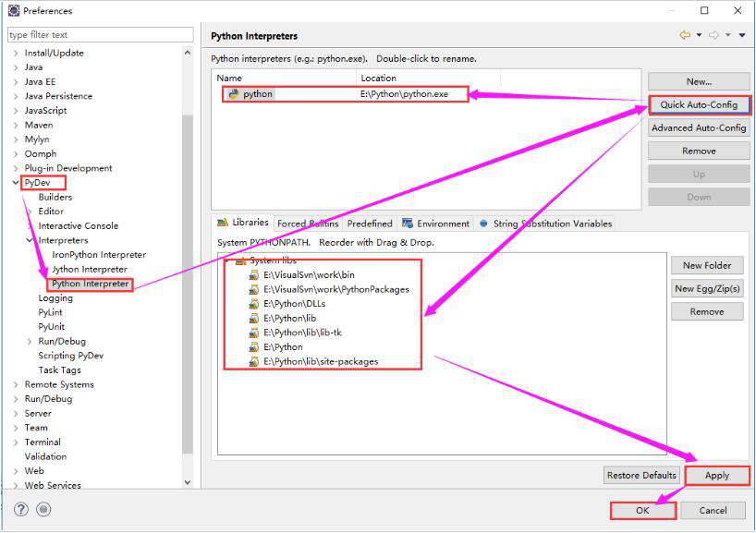
Task: Expand the Run/Debug node under PyDev
Action: (30, 341)
